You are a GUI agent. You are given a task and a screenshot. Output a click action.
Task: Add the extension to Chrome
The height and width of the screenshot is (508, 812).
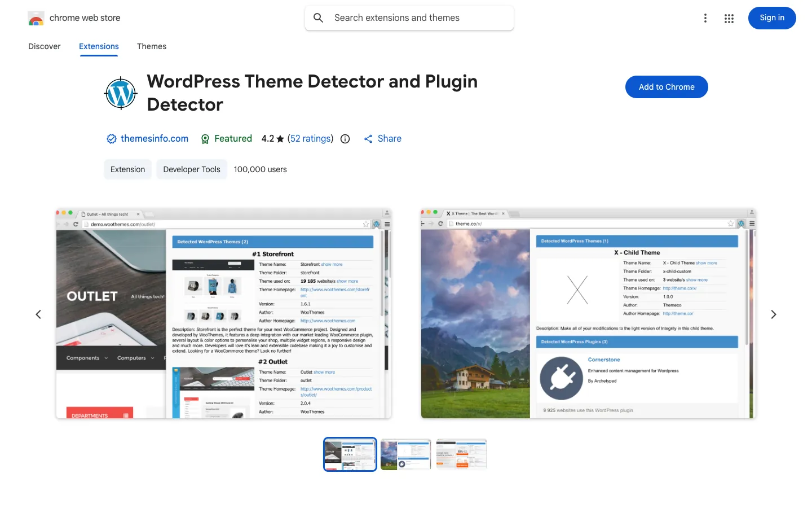[x=667, y=87]
